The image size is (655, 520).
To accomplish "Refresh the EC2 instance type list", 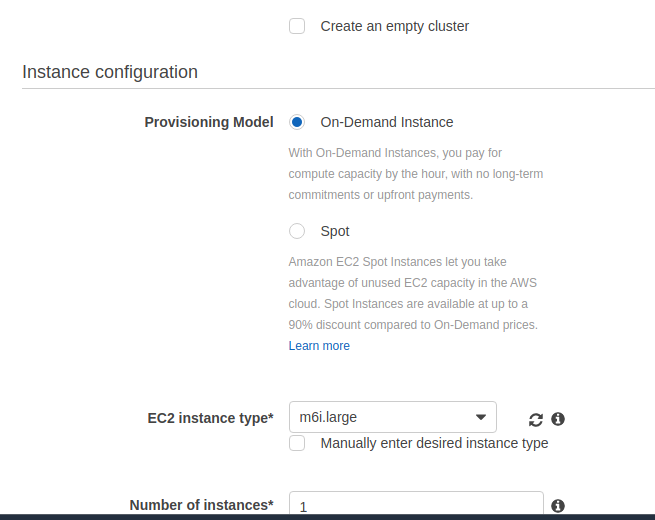I will (536, 419).
